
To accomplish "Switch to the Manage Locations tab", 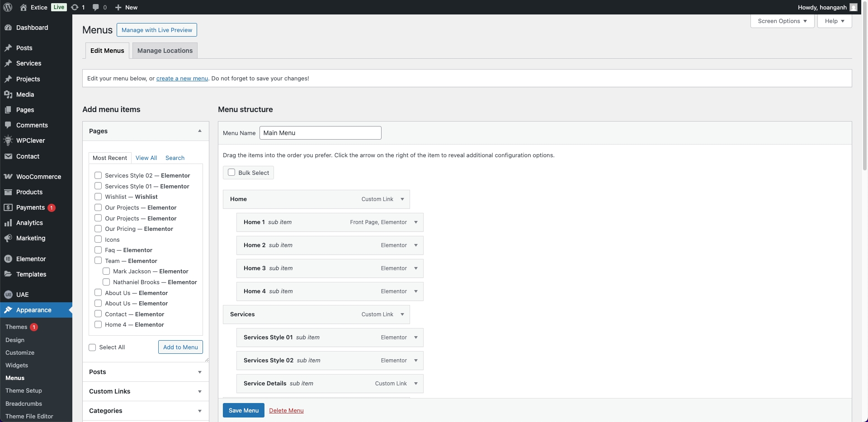I will (165, 51).
